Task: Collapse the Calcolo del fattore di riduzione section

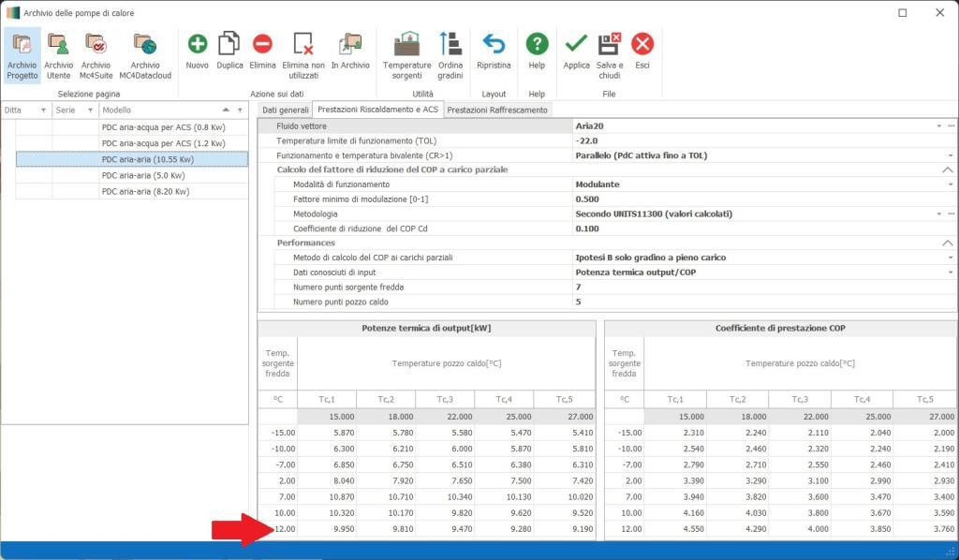Action: point(948,169)
